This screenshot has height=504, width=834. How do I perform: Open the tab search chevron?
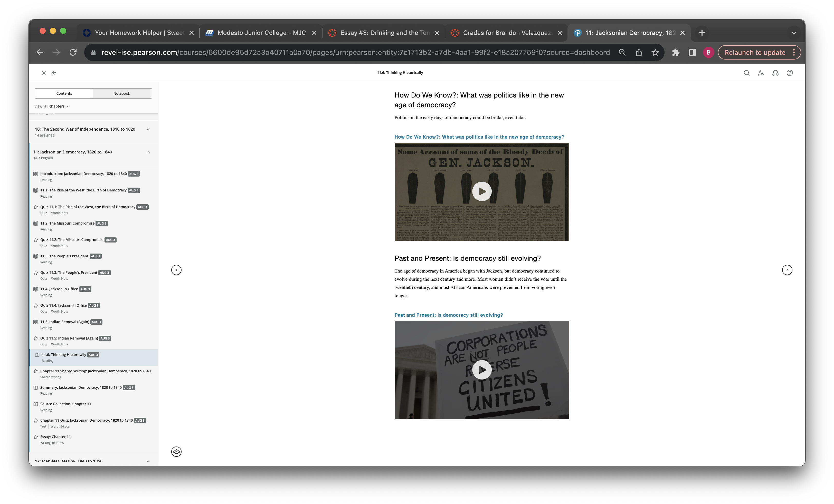(794, 33)
